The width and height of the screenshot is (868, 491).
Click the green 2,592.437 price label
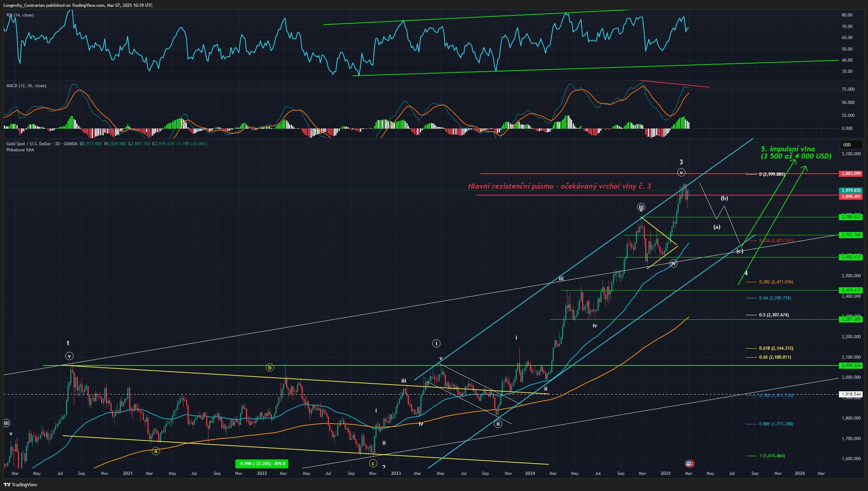coord(851,257)
